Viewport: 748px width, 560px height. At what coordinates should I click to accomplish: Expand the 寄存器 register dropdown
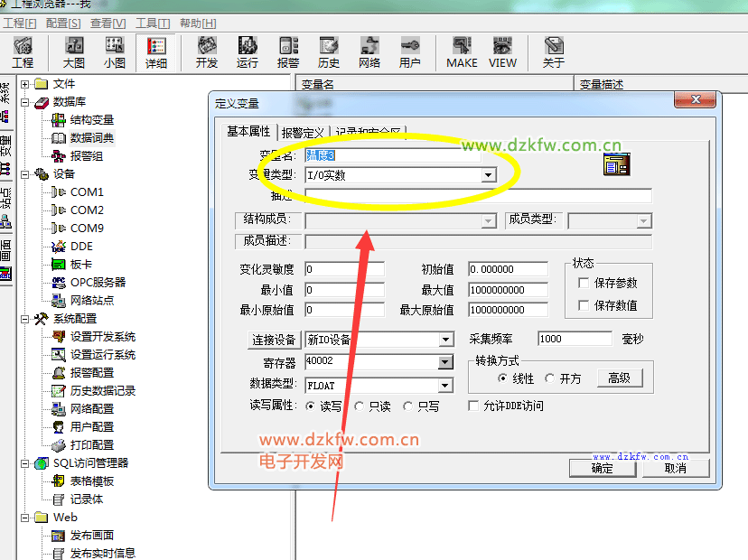pyautogui.click(x=445, y=362)
